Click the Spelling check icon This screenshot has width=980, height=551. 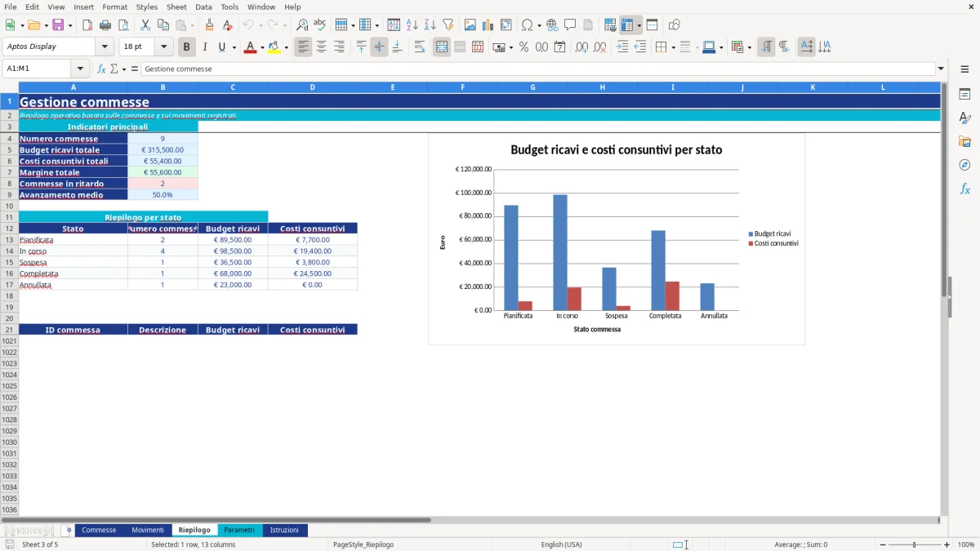(x=320, y=25)
